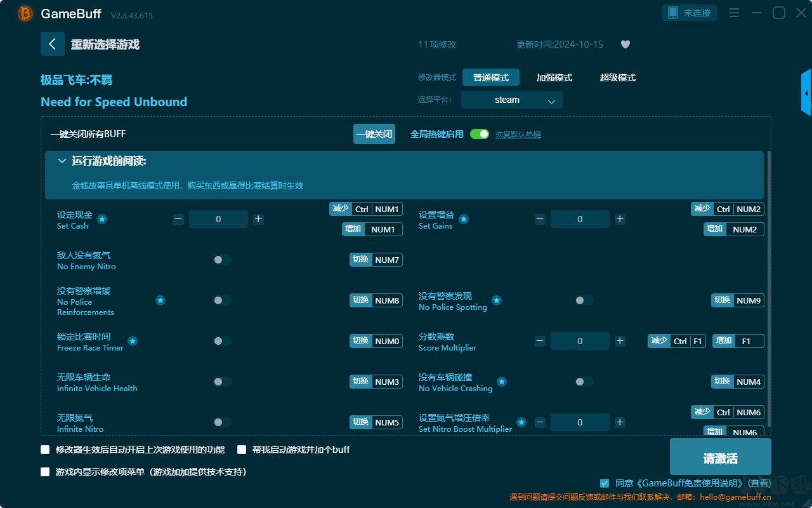
Task: Click the heart favorite icon
Action: [625, 44]
